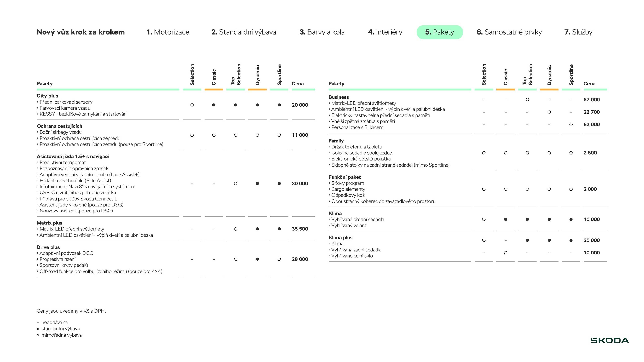Click Ochrana cestujících open circle under Classic
Image resolution: width=644 pixels, height=362 pixels.
[x=214, y=135]
